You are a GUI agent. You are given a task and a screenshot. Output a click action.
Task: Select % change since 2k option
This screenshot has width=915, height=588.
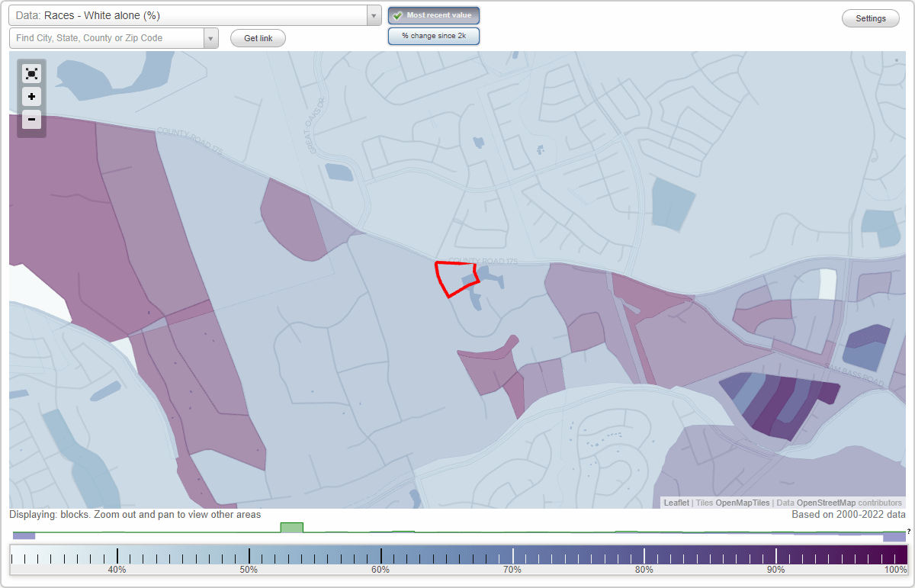(x=434, y=36)
